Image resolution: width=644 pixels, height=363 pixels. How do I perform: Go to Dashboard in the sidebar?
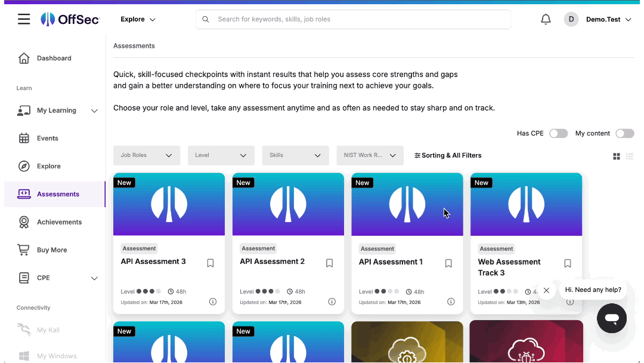tap(54, 59)
